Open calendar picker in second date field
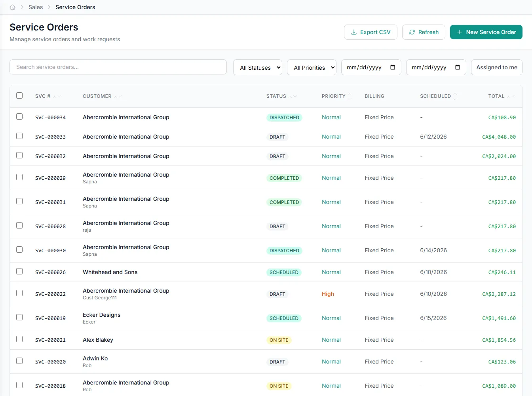The image size is (532, 396). pos(458,67)
